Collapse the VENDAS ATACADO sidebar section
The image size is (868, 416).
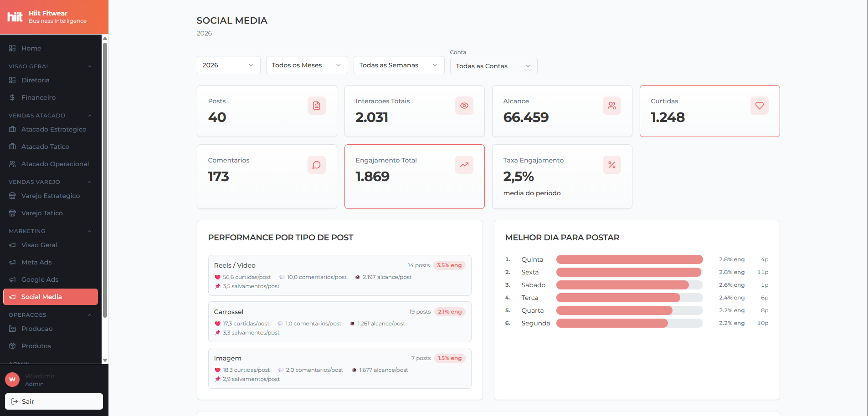[90, 116]
